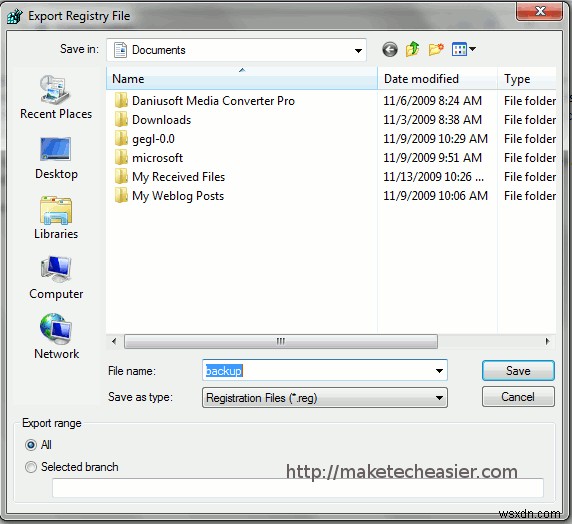Image resolution: width=572 pixels, height=524 pixels.
Task: Expand the Save in Documents dropdown
Action: coord(358,50)
